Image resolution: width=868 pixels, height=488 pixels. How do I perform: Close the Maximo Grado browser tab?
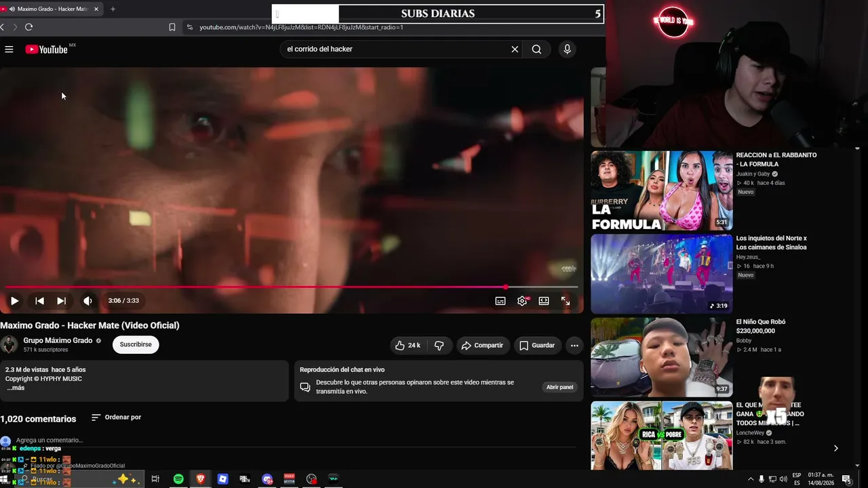click(x=96, y=9)
